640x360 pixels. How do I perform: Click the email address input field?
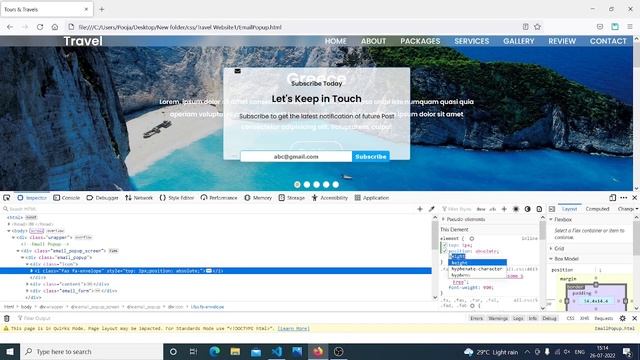coord(296,156)
